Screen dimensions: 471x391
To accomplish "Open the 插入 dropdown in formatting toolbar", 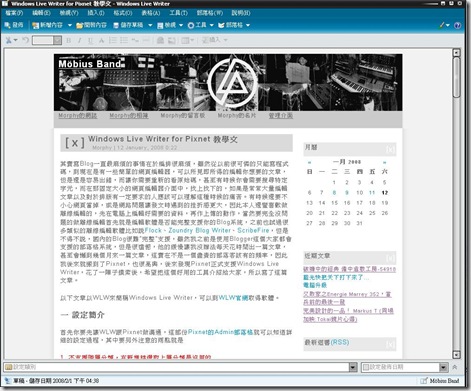I will (215, 40).
